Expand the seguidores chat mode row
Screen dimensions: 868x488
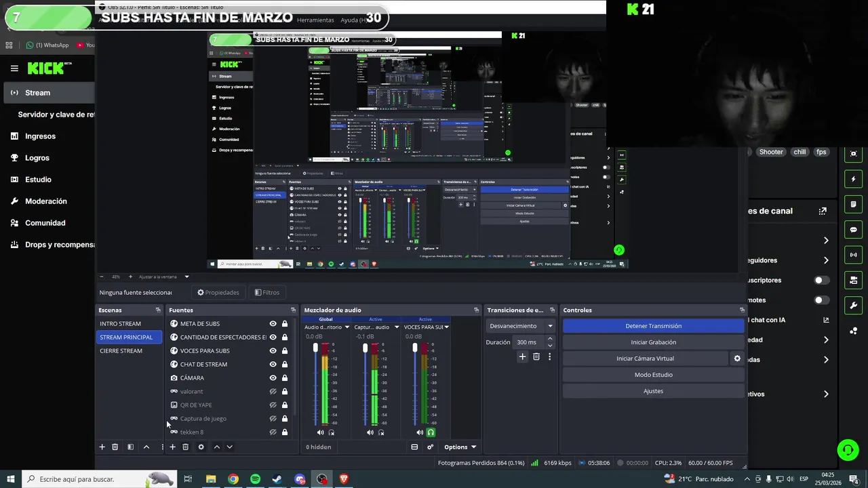(826, 260)
